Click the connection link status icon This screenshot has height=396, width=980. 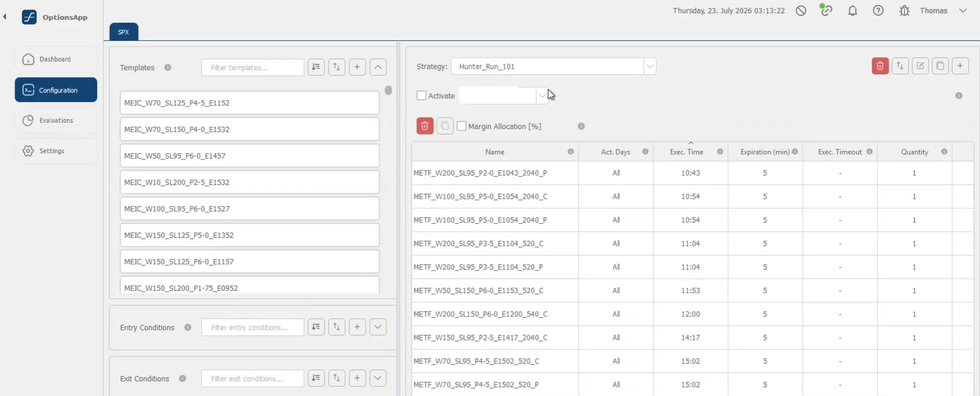826,10
